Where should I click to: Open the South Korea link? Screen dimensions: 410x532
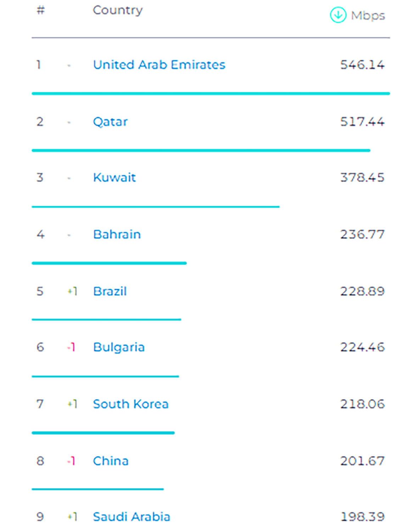point(131,404)
